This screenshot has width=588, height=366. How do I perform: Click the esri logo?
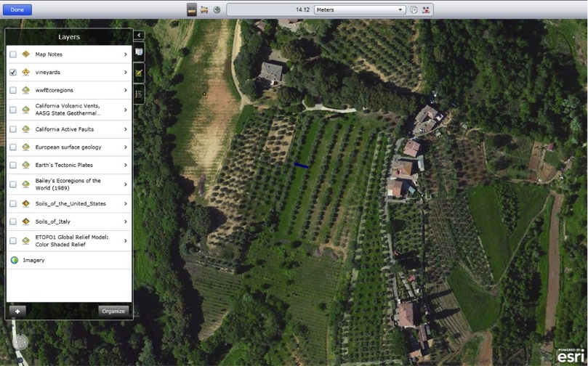click(x=571, y=356)
